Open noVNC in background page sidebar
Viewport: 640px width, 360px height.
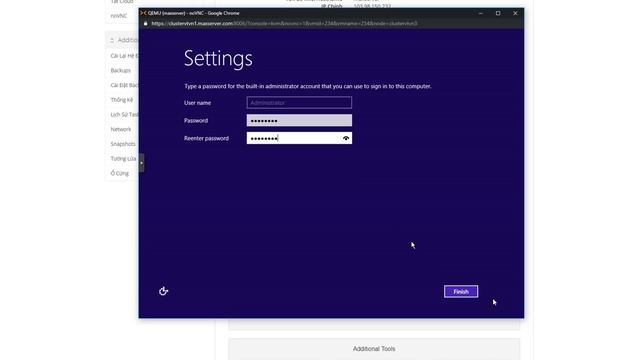119,16
